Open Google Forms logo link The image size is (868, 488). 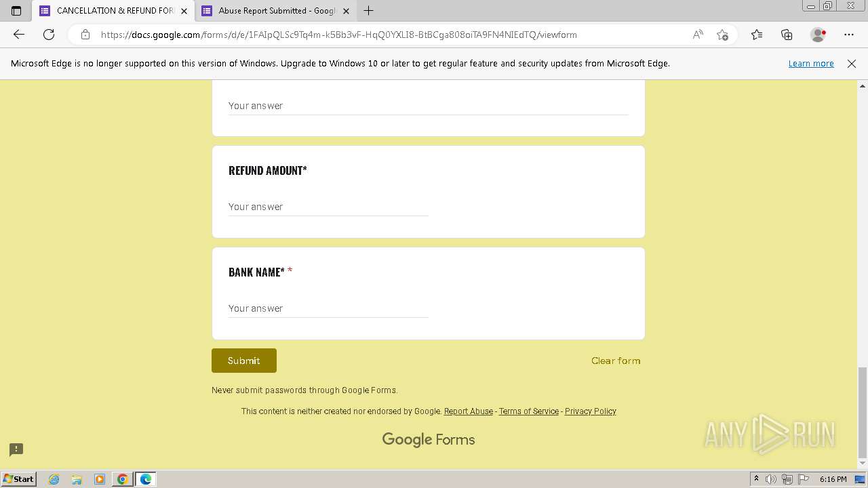click(429, 440)
